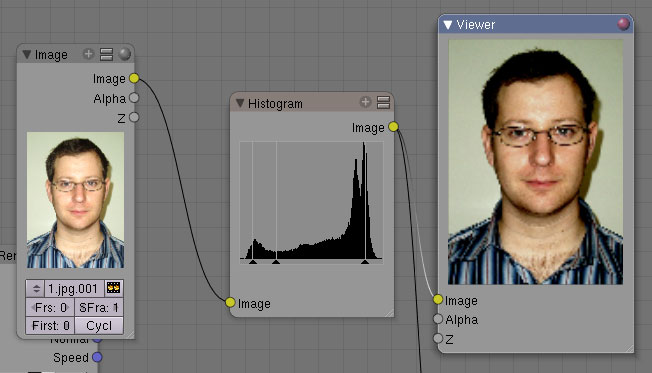The width and height of the screenshot is (652, 373).
Task: Click the Viewer node's Alpha input socket
Action: click(438, 319)
